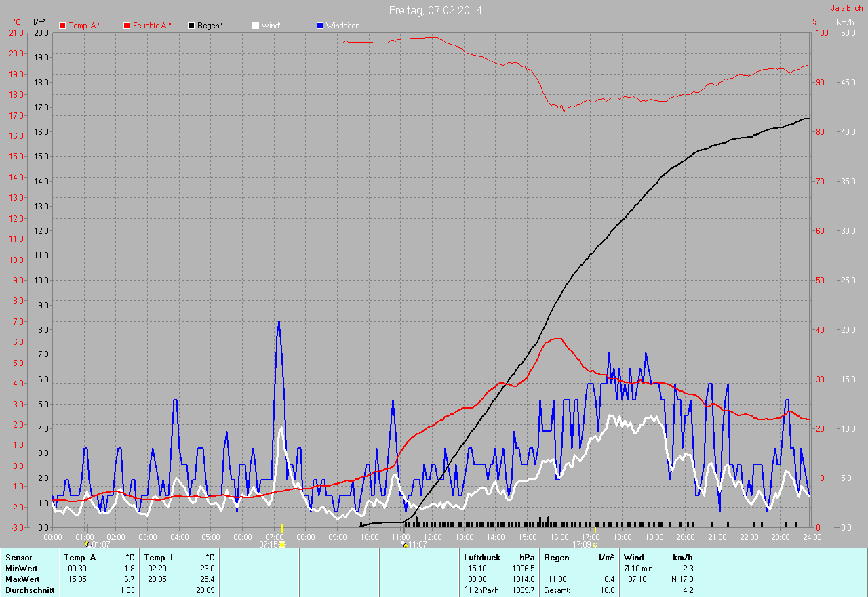868x597 pixels.
Task: Click the 'Durchschnitt' row label
Action: pyautogui.click(x=28, y=590)
